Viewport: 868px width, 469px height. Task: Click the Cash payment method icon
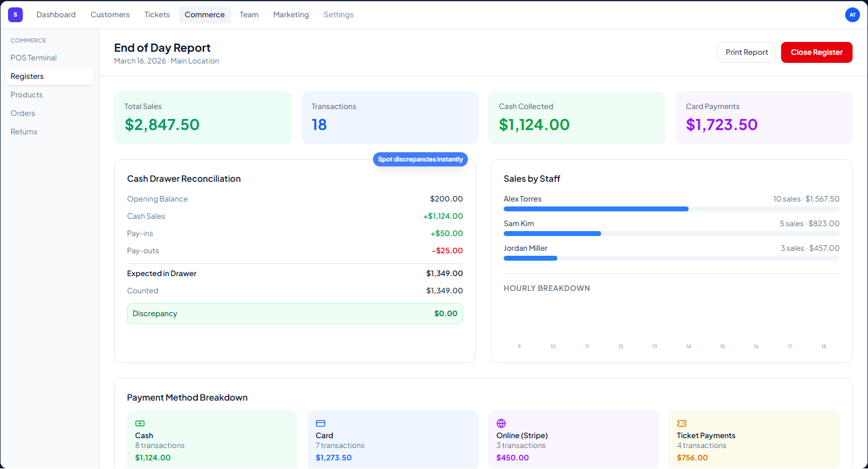[140, 423]
